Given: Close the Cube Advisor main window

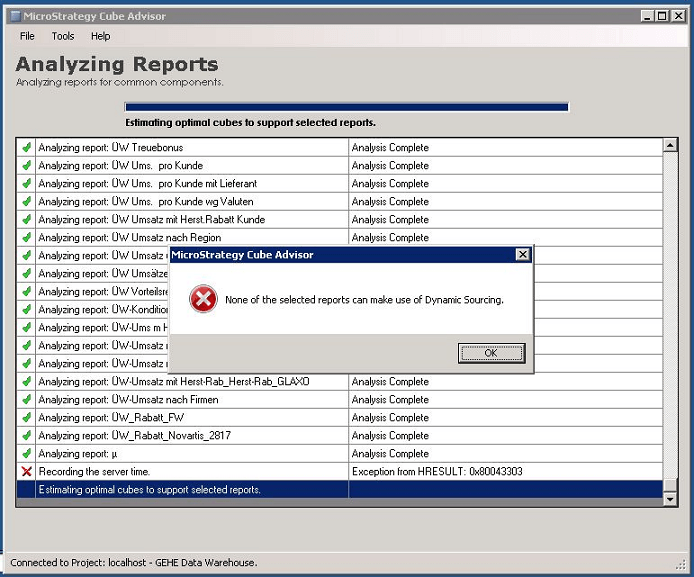Looking at the screenshot, I should (678, 16).
